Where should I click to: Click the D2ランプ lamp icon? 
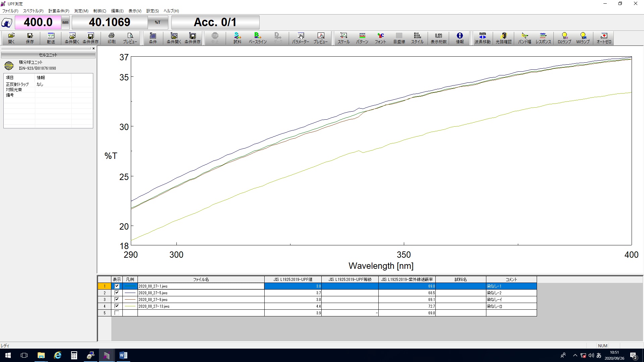click(x=564, y=38)
